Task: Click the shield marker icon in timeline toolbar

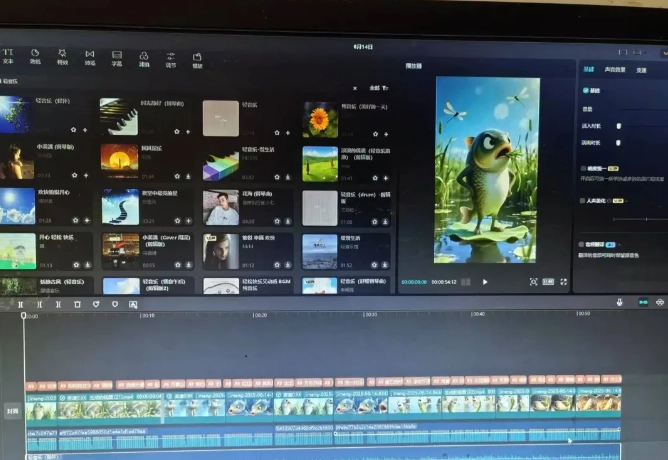Action: [x=115, y=304]
